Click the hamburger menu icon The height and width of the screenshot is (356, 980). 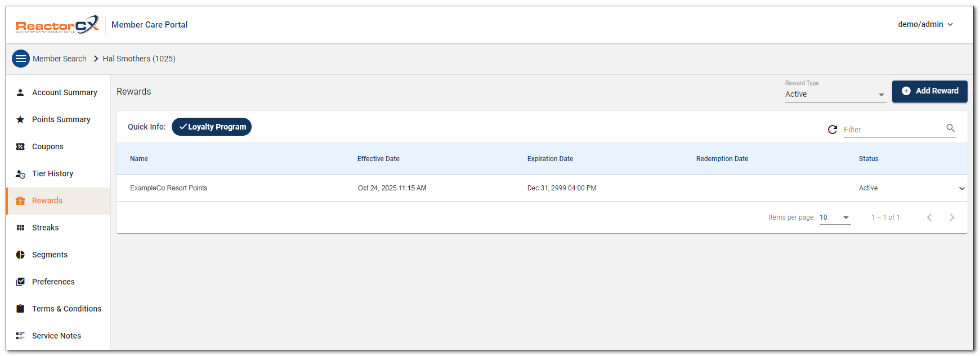coord(21,59)
